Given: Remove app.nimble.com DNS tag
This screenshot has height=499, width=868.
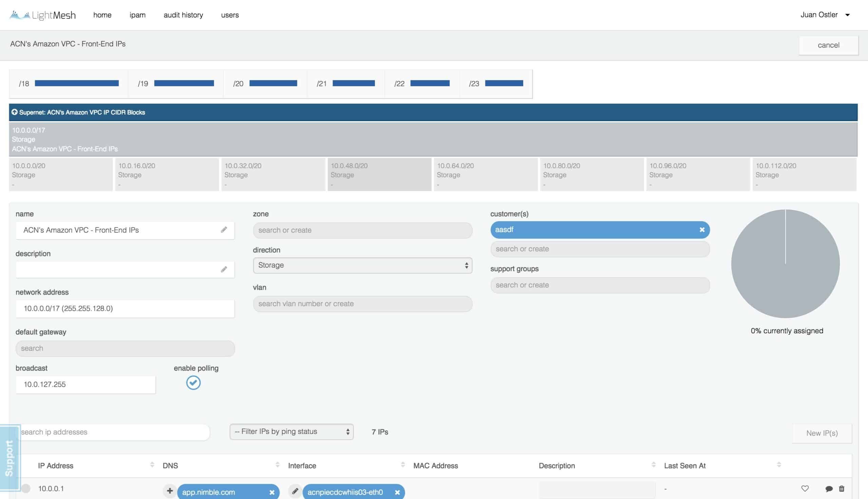Looking at the screenshot, I should 272,493.
